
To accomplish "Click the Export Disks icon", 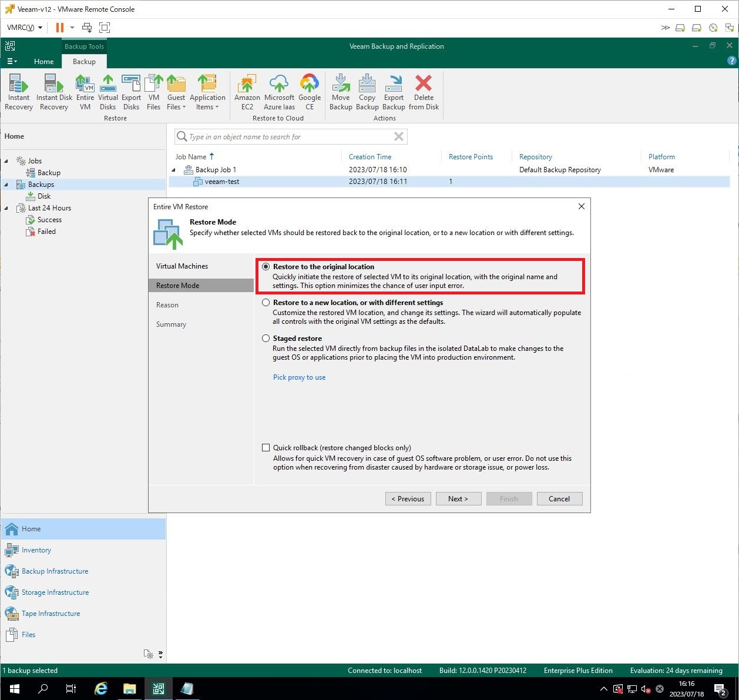I will point(131,92).
